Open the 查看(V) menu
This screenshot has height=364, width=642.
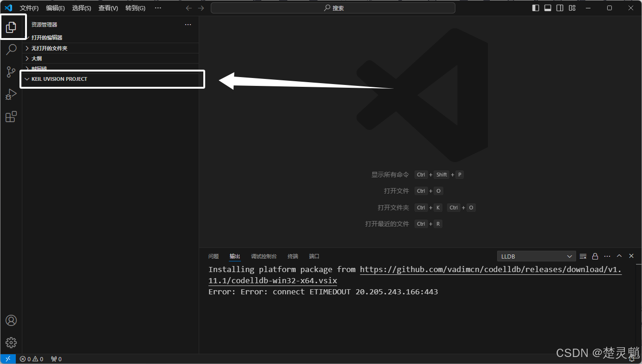(x=108, y=8)
